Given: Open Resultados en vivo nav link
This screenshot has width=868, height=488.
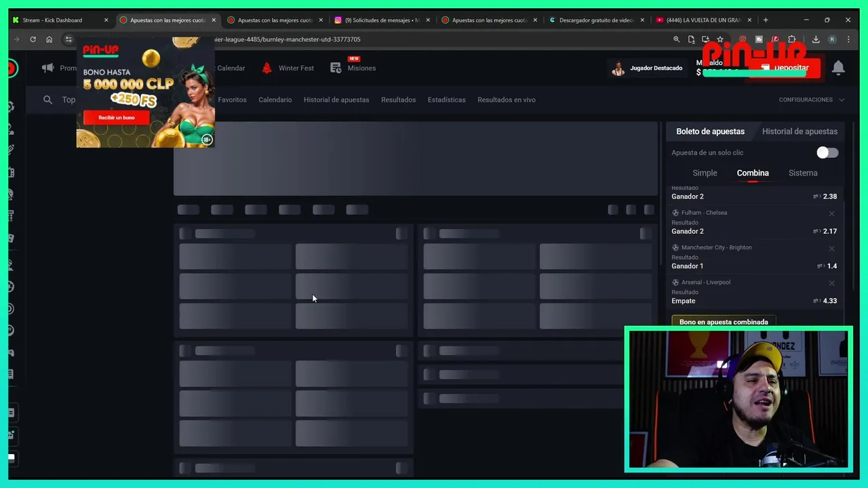Looking at the screenshot, I should (x=506, y=100).
